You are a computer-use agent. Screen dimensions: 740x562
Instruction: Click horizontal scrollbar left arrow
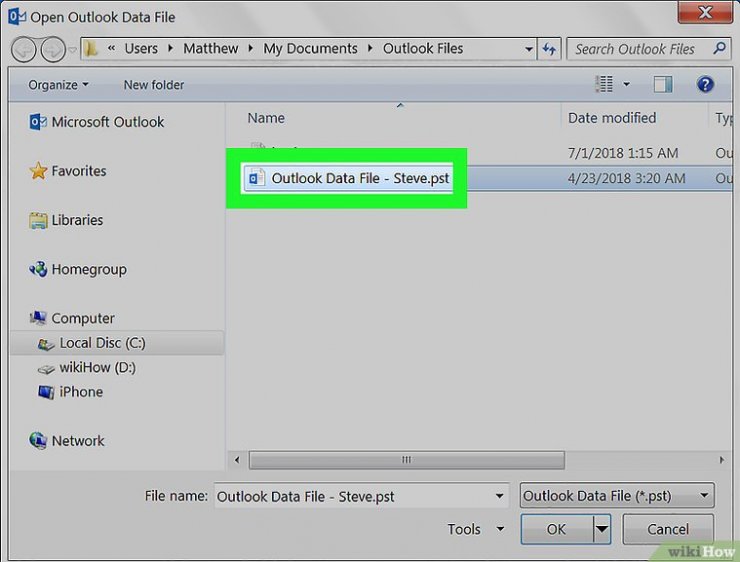tap(237, 460)
